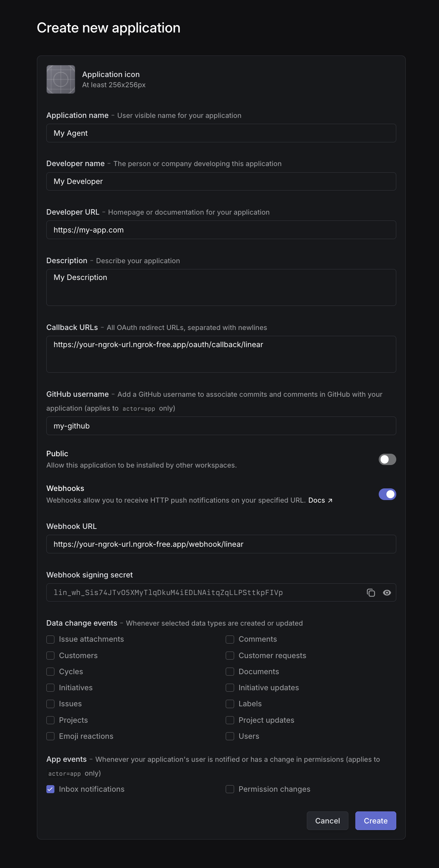Enable Customer requests events
Viewport: 439px width, 868px height.
pyautogui.click(x=230, y=656)
